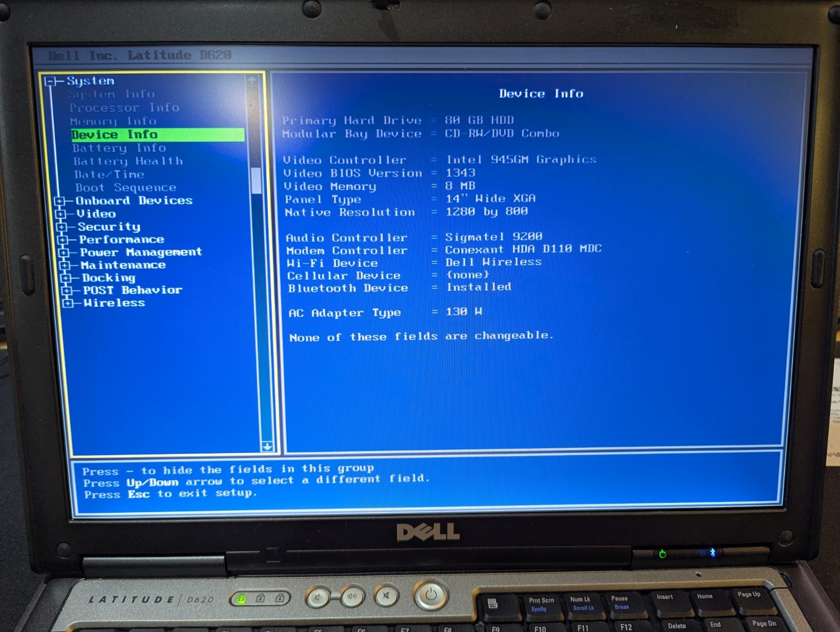Click Cellular Device '{none}' value
Image resolution: width=840 pixels, height=632 pixels.
pyautogui.click(x=468, y=275)
